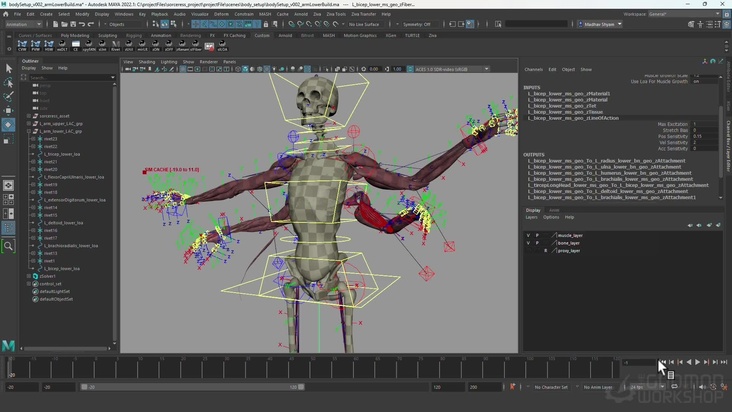Expand the sorceress_asset node

pos(29,116)
